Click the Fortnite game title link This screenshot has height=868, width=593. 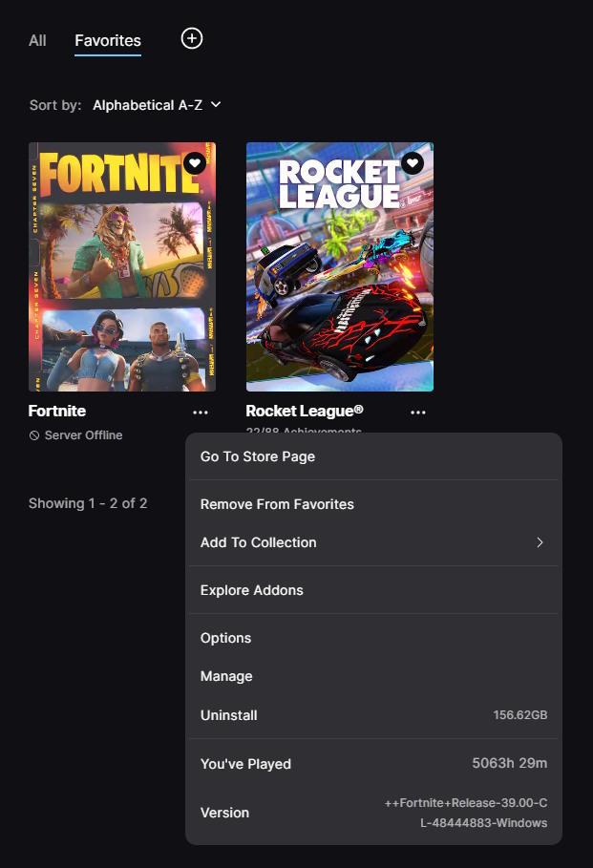pos(57,411)
